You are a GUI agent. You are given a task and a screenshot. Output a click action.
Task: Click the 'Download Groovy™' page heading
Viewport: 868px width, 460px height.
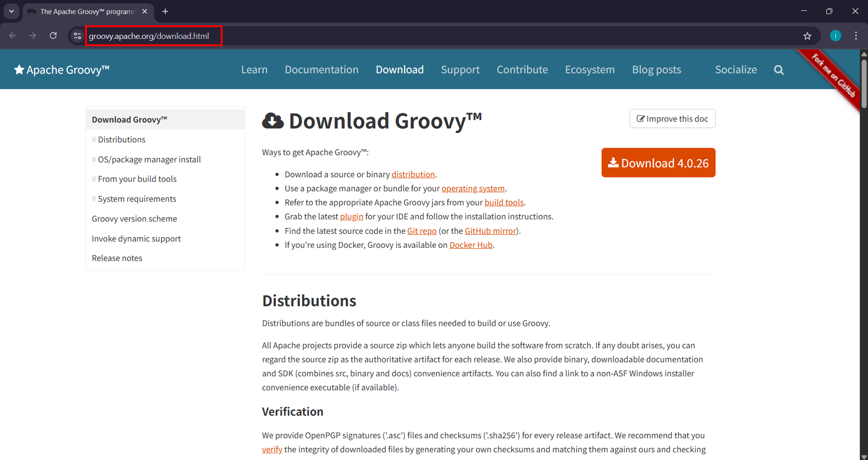(385, 121)
